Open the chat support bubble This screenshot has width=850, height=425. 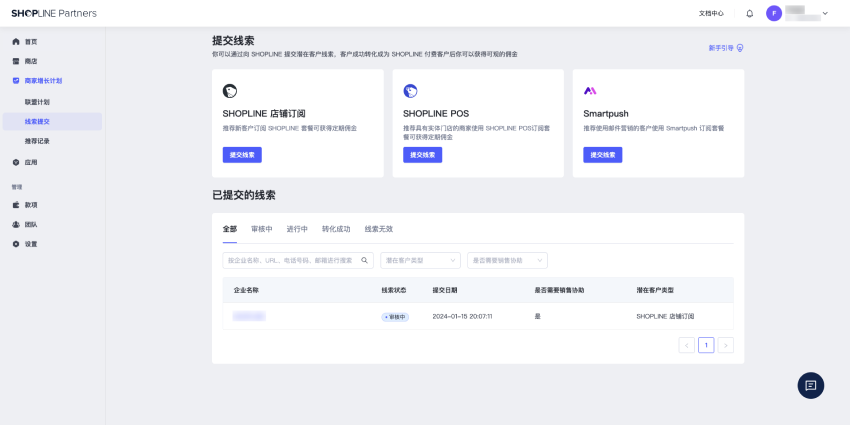[x=811, y=385]
